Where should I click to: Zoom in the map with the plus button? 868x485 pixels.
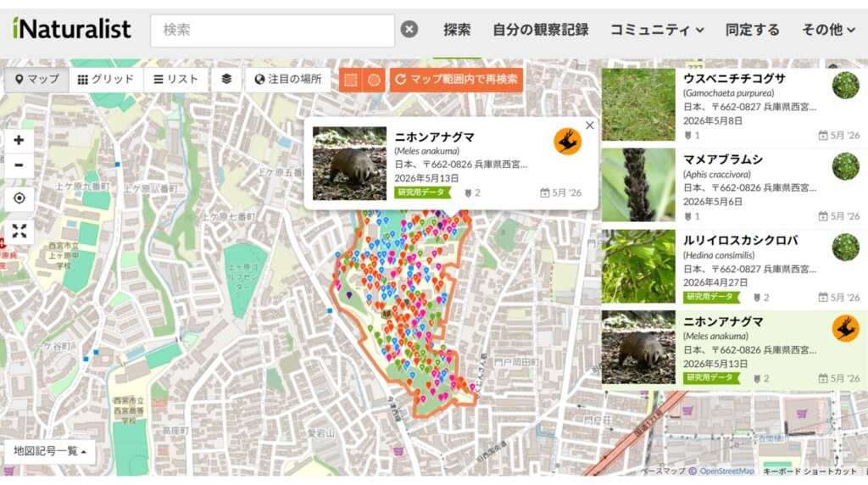[19, 140]
